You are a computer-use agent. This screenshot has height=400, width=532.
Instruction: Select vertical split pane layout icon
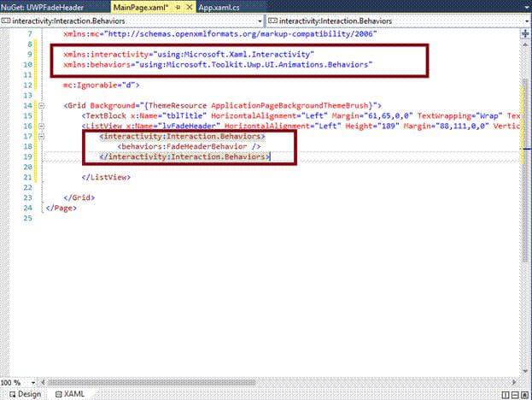[506, 395]
